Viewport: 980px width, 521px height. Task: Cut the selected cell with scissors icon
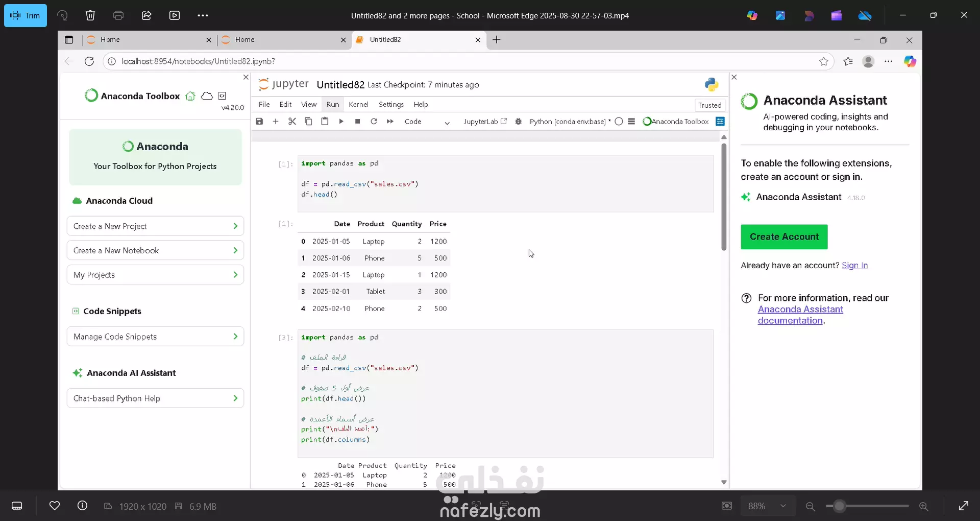pos(292,121)
